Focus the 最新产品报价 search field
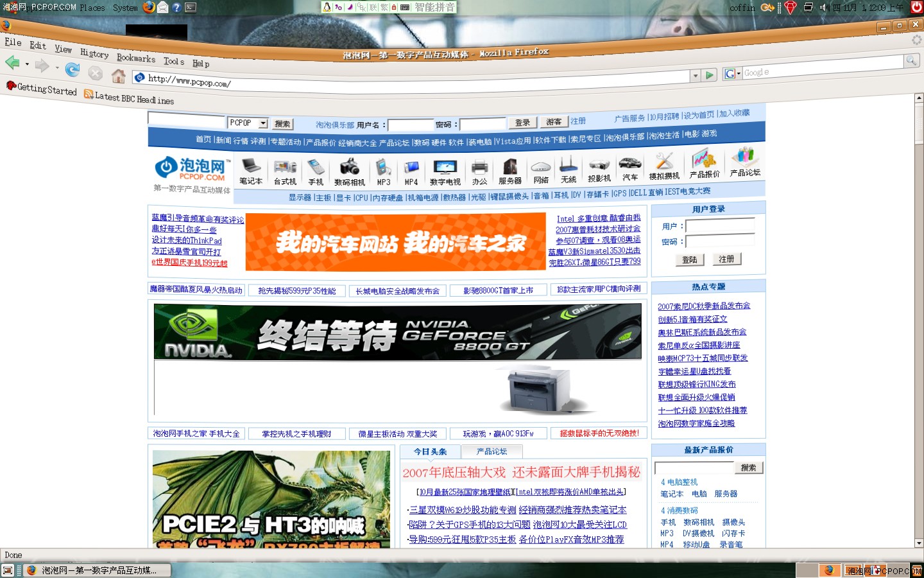Screen dimensions: 924x578 [x=694, y=468]
